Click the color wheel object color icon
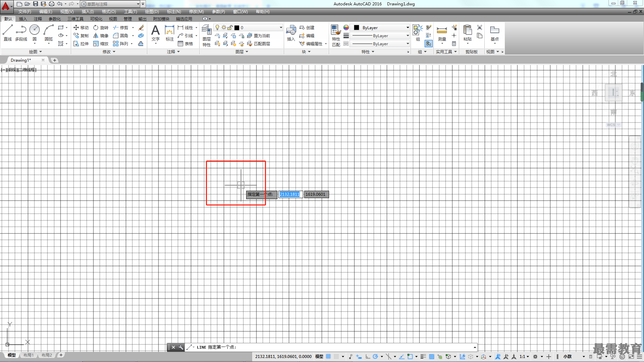Screen dimensions: 644x362 346,27
